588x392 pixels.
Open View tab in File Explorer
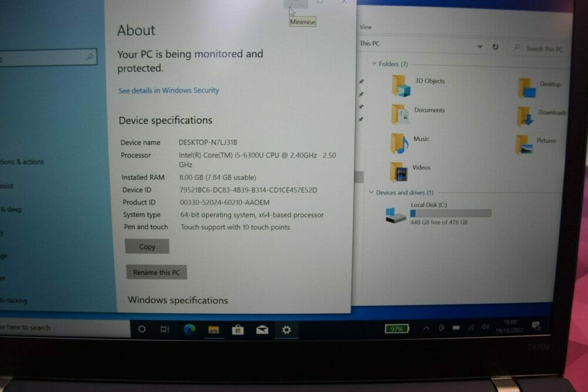pos(366,27)
